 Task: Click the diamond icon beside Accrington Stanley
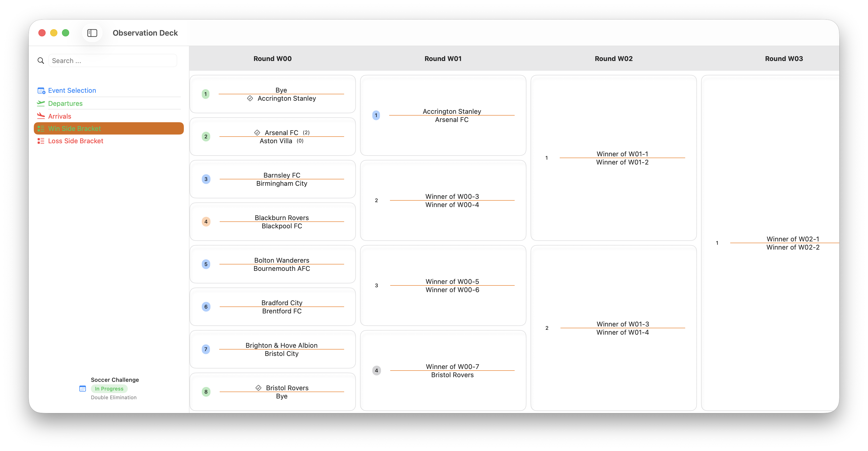250,98
